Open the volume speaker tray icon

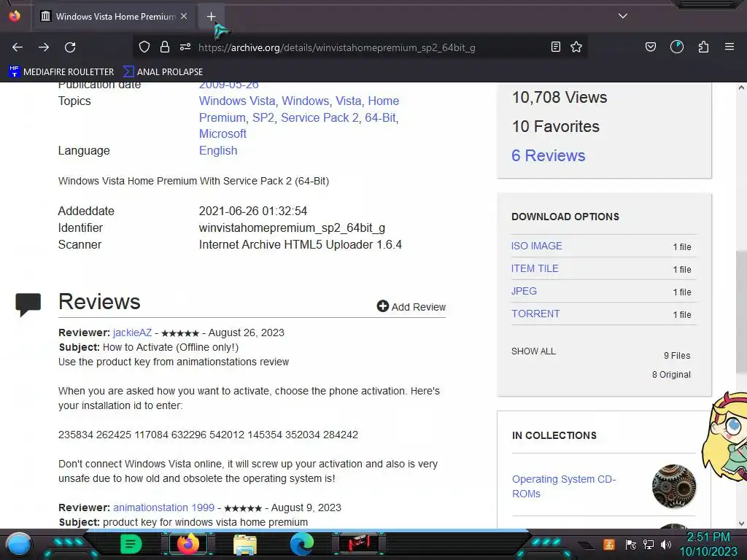[x=666, y=544]
